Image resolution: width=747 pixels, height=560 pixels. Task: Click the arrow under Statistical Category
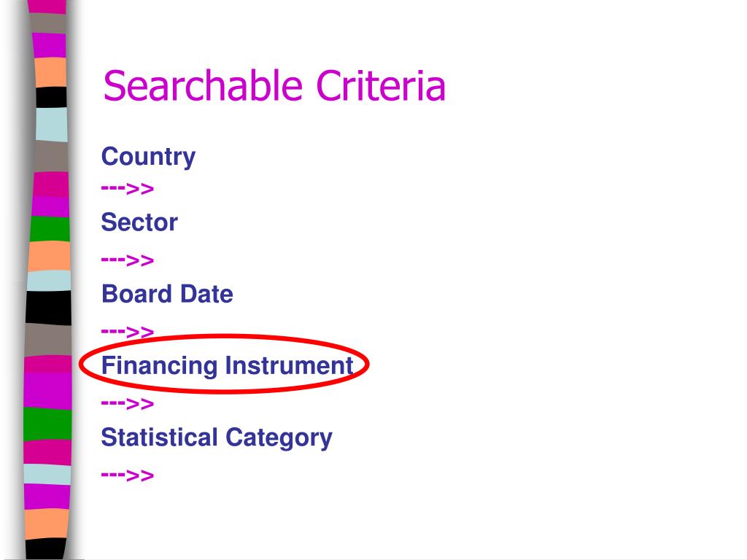click(127, 475)
